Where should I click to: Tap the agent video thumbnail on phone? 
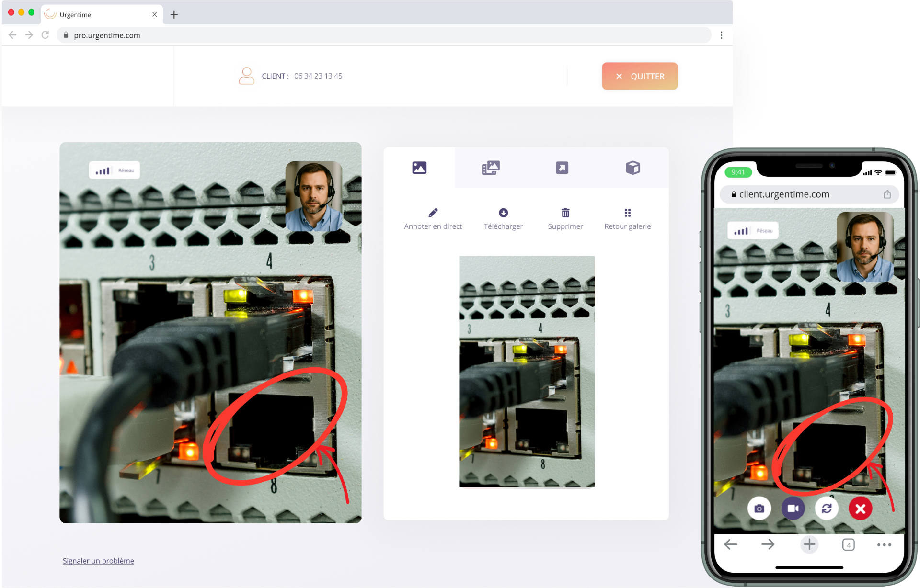pos(865,247)
